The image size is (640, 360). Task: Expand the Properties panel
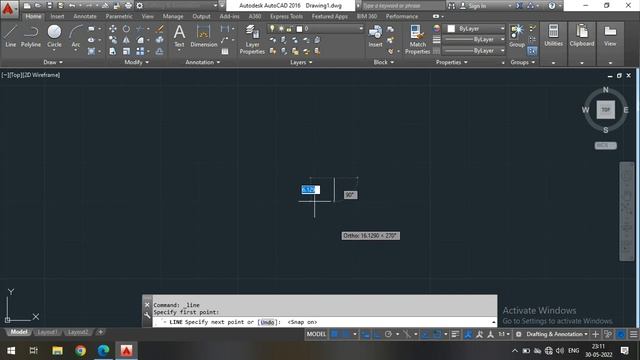tap(451, 62)
